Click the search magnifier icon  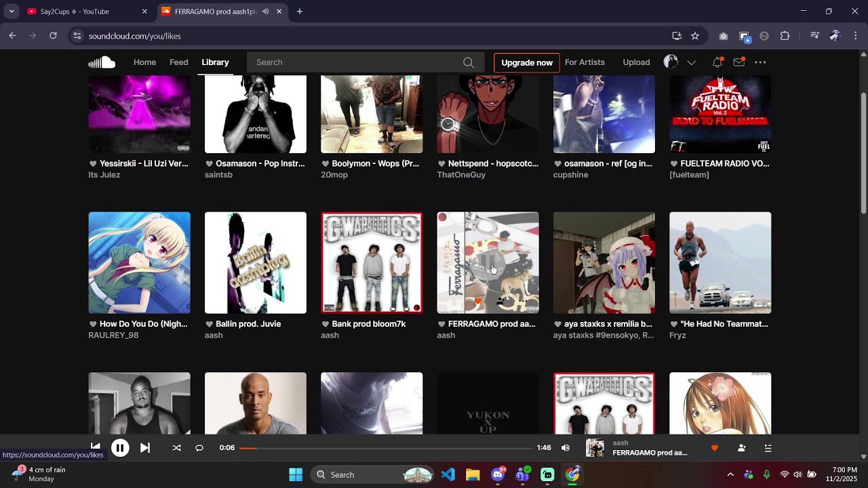pyautogui.click(x=469, y=62)
